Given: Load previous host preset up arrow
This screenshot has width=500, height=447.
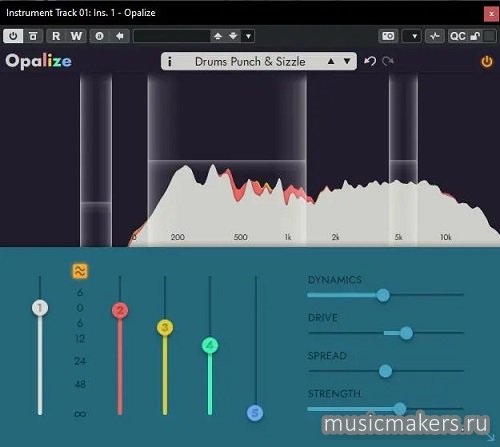Looking at the screenshot, I should (218, 36).
